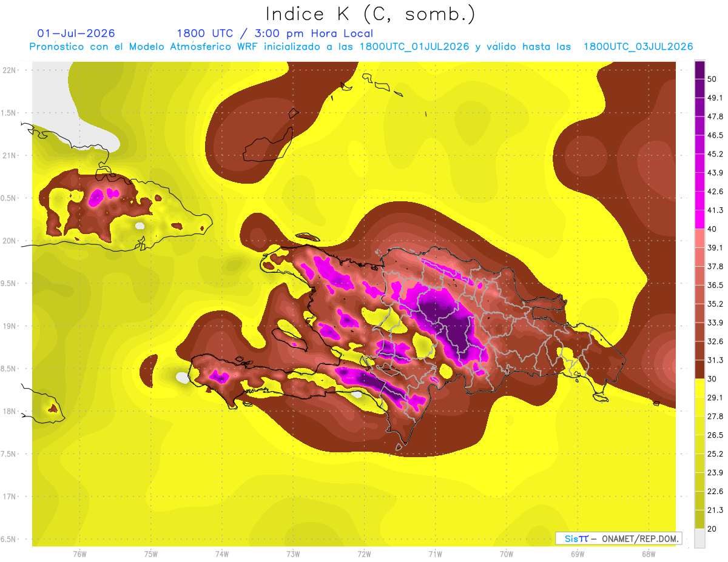The image size is (728, 562).
Task: Click the "72W" longitude axis label
Action: (x=364, y=554)
